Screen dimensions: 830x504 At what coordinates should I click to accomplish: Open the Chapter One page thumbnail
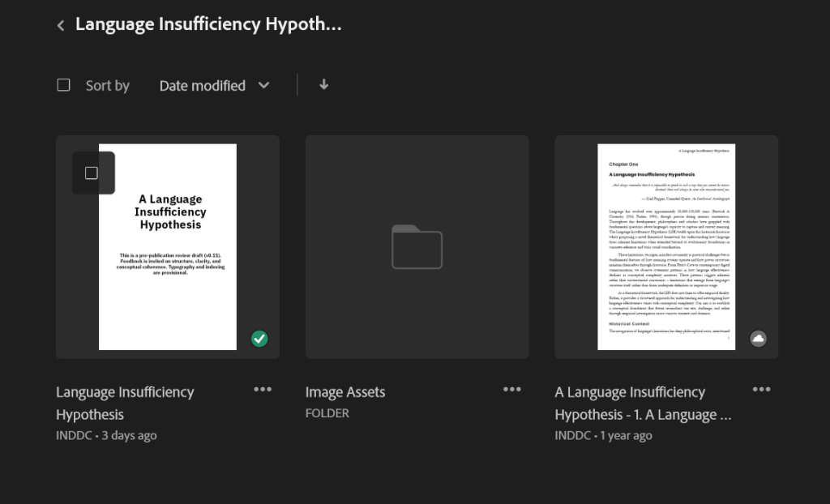click(666, 246)
